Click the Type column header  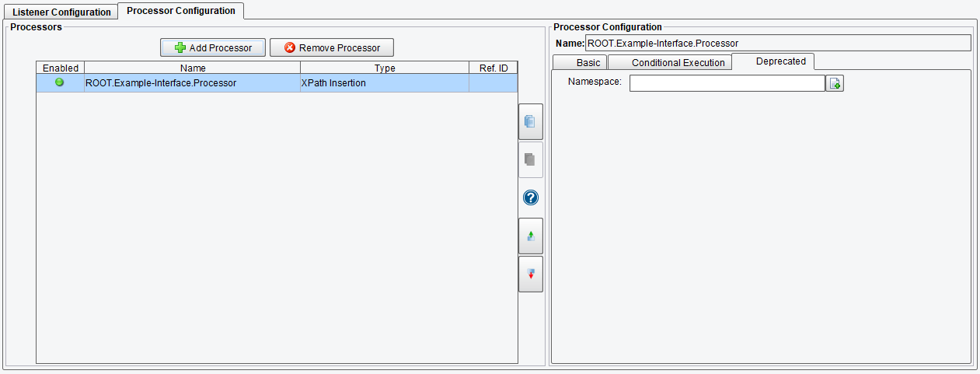point(385,68)
